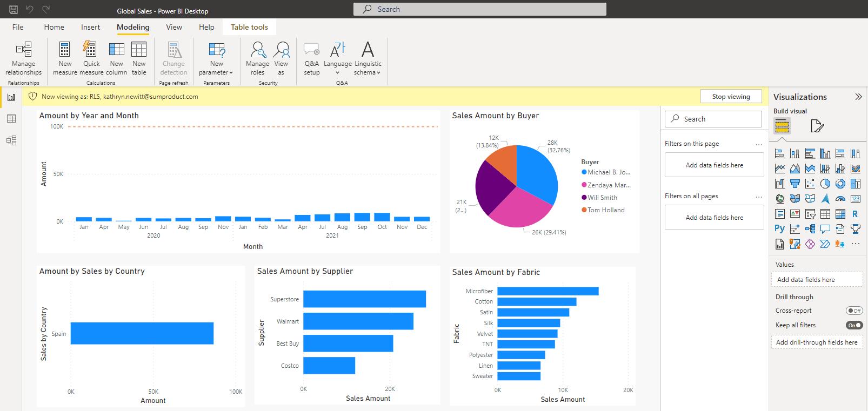
Task: Select the Gauge visual
Action: 840,199
